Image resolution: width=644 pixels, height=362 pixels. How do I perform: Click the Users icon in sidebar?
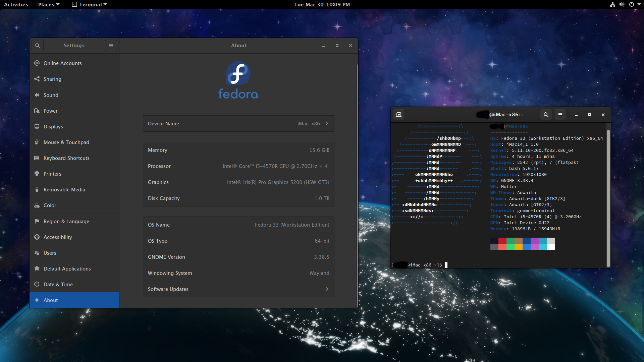click(37, 253)
